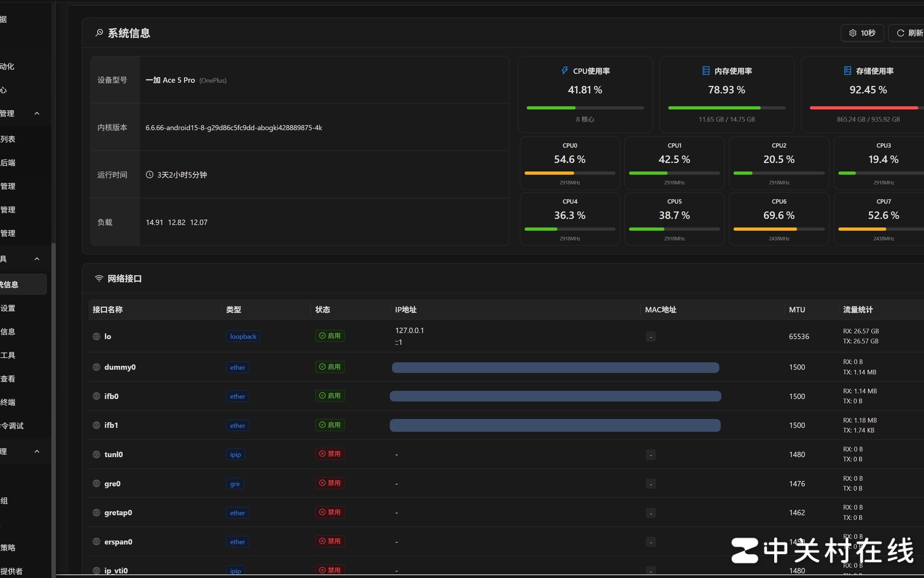Click the clock icon next to uptime

(149, 175)
